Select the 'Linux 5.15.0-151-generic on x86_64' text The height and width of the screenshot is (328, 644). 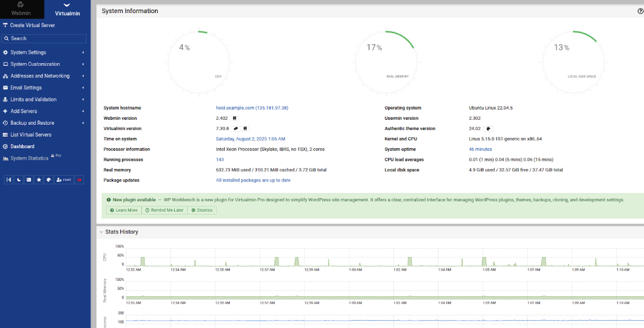click(x=505, y=139)
